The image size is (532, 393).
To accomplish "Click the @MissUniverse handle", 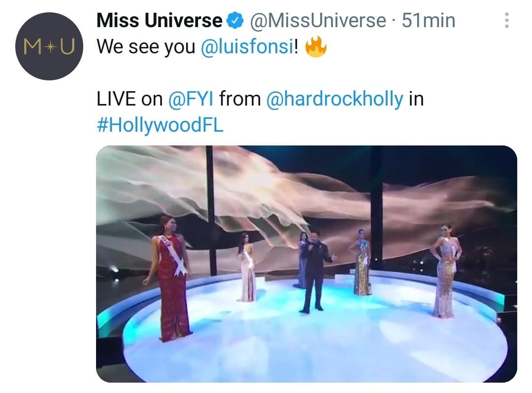I will tap(318, 20).
